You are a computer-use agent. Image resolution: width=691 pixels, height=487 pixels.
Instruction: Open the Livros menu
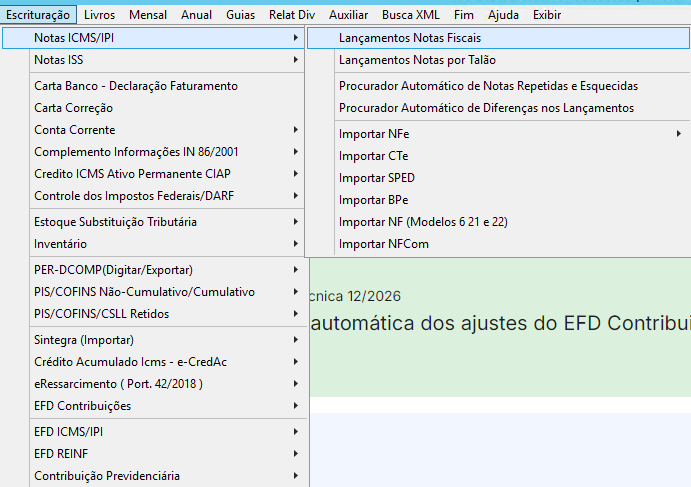[x=100, y=15]
